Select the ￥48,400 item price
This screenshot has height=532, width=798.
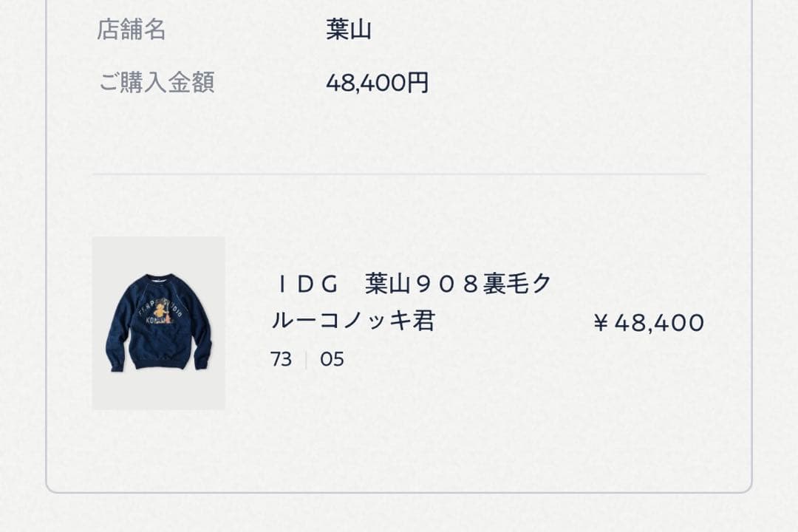pos(649,322)
